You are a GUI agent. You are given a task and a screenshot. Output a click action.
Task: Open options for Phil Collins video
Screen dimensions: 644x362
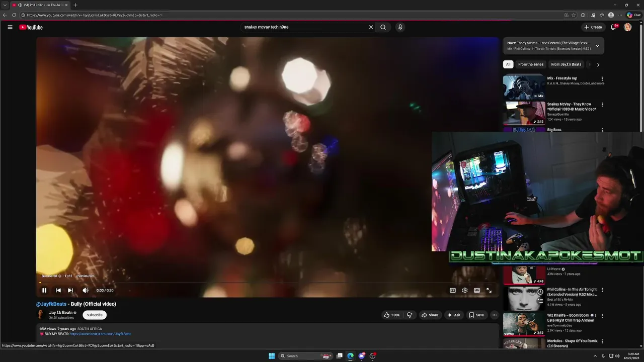tap(602, 290)
